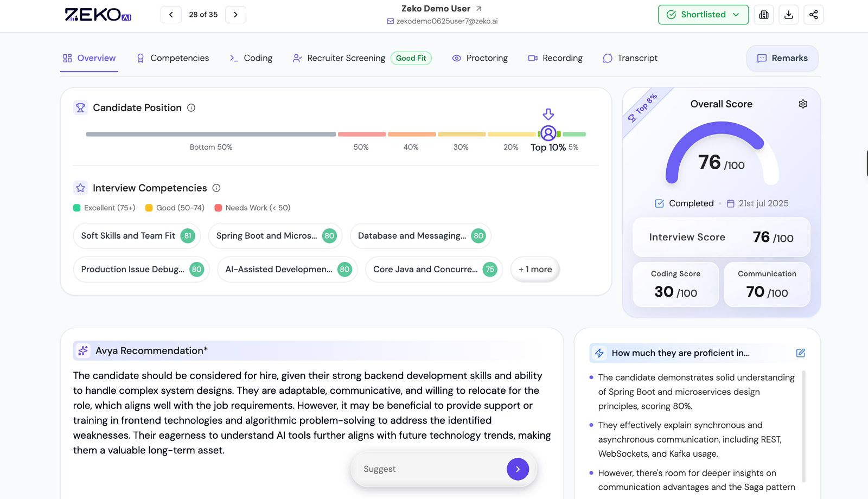Click the Suggest input field
868x499 pixels.
tap(429, 469)
